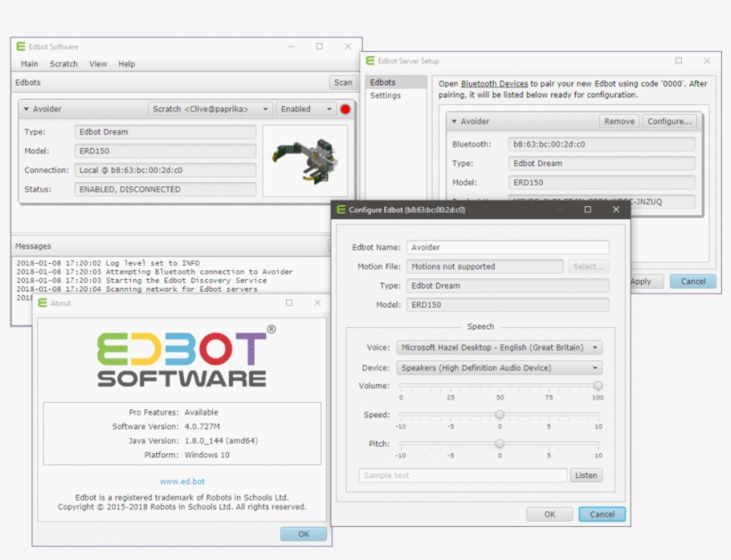This screenshot has width=731, height=560.
Task: Click Apply in Edbot Server Setup
Action: pos(646,281)
